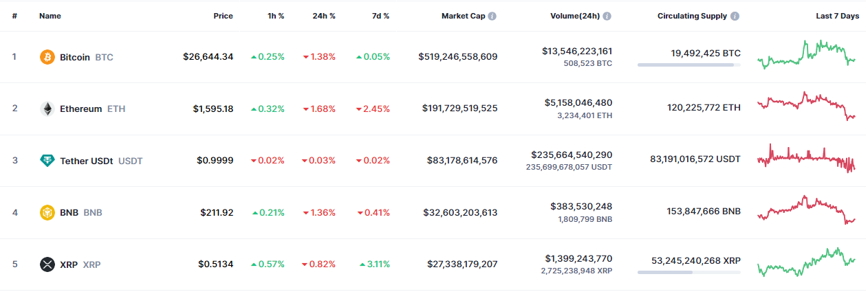Viewport: 868px width, 294px height.
Task: Click the XRP logo icon
Action: click(x=47, y=264)
